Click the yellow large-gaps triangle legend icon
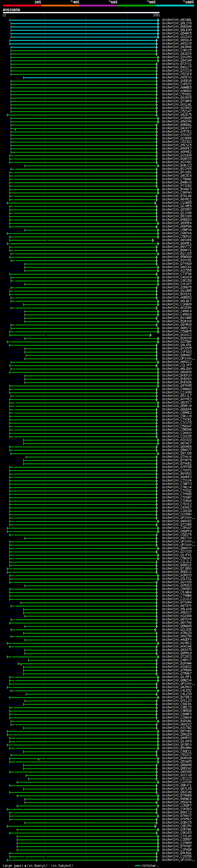 point(26,865)
